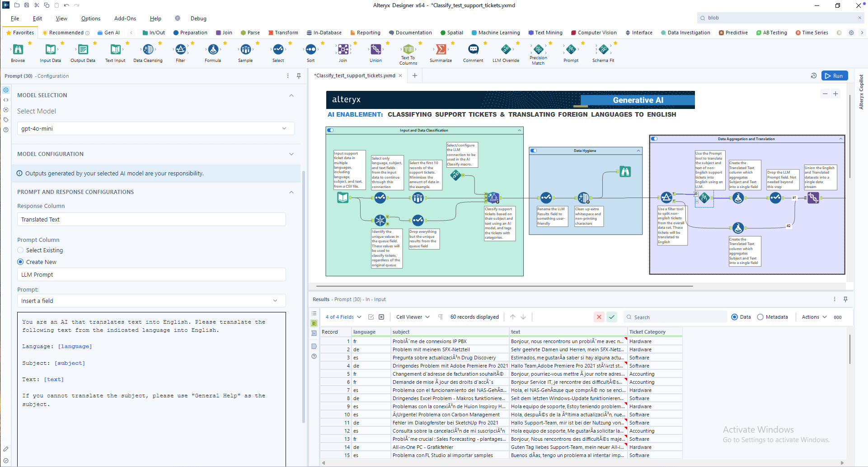Click the Text To Columns tool

coord(408,49)
